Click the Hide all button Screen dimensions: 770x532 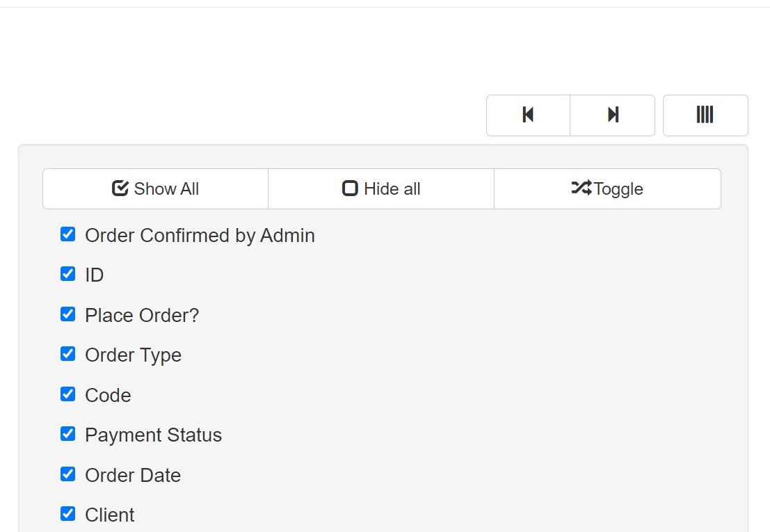381,189
